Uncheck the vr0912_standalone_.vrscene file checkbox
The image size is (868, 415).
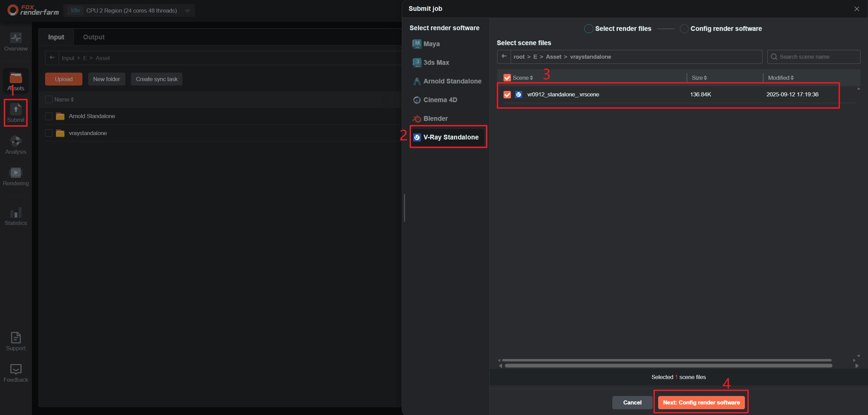(507, 95)
